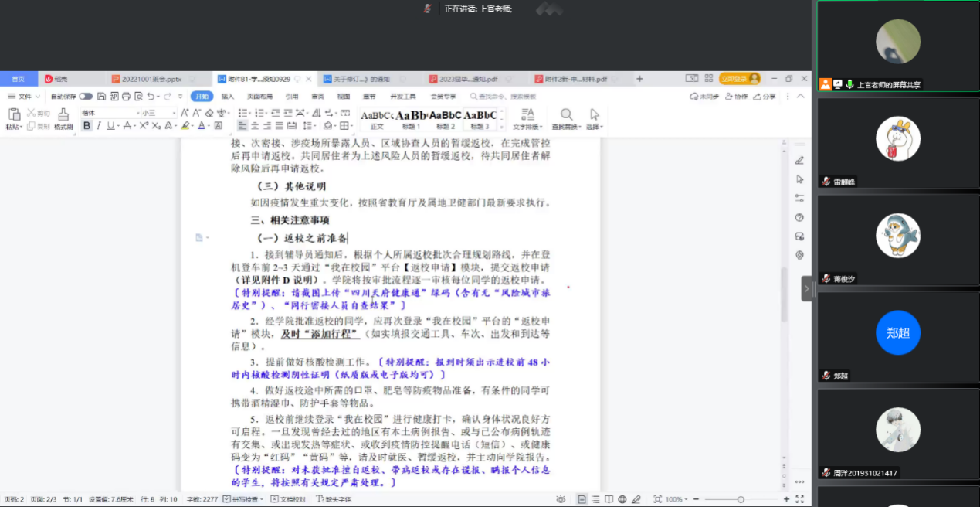Click the 未同步 sync status button

pyautogui.click(x=704, y=97)
